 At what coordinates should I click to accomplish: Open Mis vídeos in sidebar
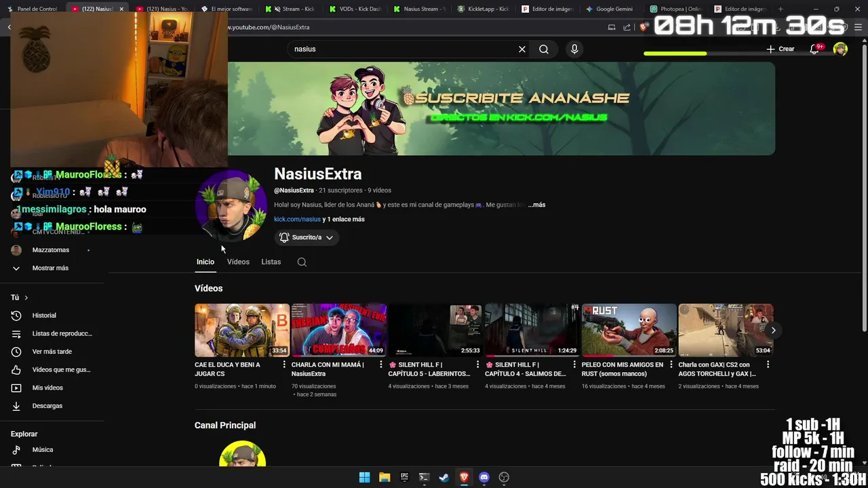[x=47, y=388]
